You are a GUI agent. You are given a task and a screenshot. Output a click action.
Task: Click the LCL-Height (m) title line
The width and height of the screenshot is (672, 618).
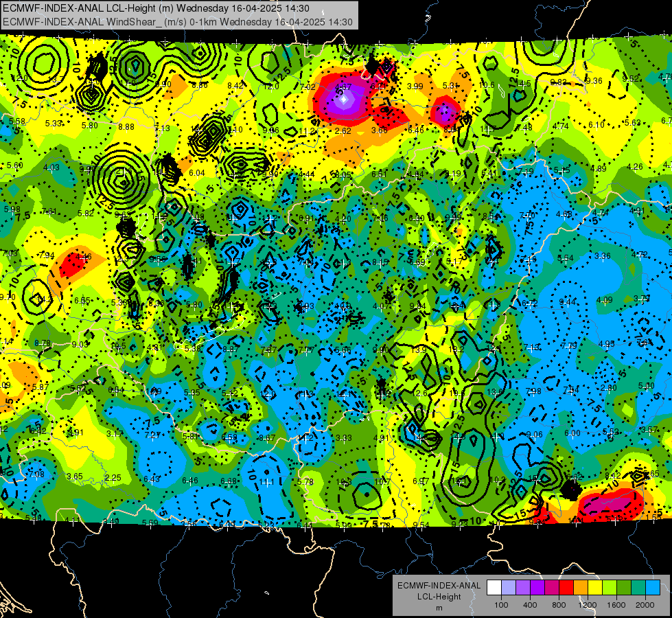(x=156, y=8)
